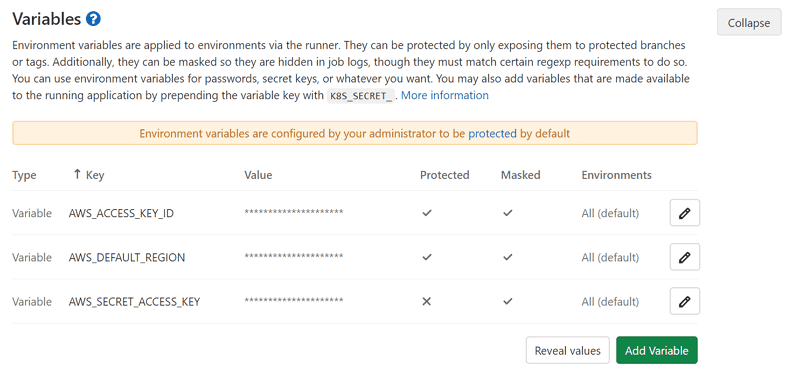Click Masked checkmark for AWS_SECRET_ACCESS_KEY
800x373 pixels.
507,302
